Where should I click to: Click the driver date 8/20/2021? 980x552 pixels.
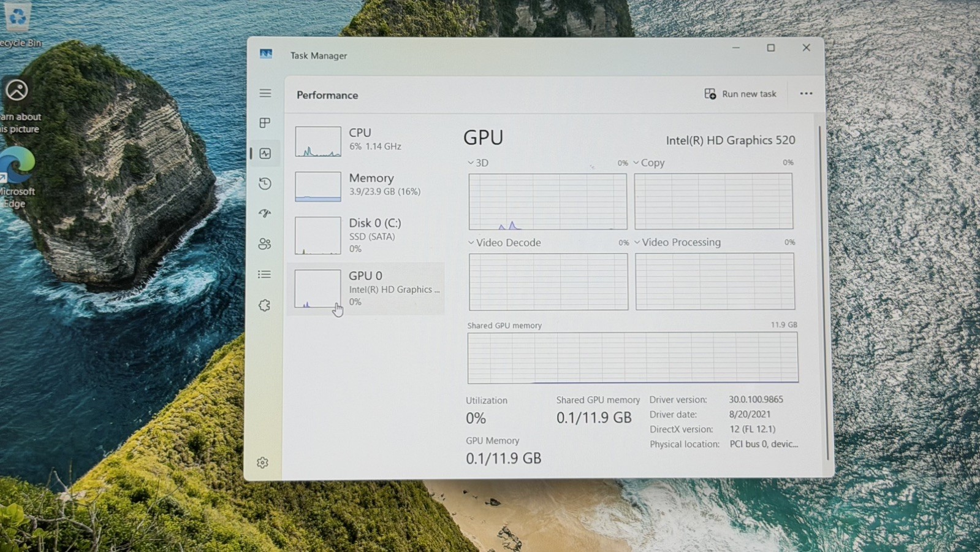click(x=750, y=414)
